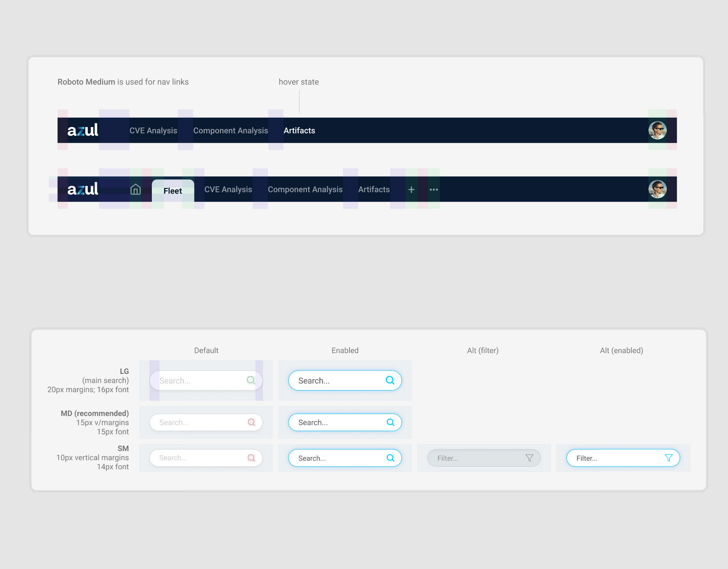Focus the SM Enabled search field

tap(345, 458)
